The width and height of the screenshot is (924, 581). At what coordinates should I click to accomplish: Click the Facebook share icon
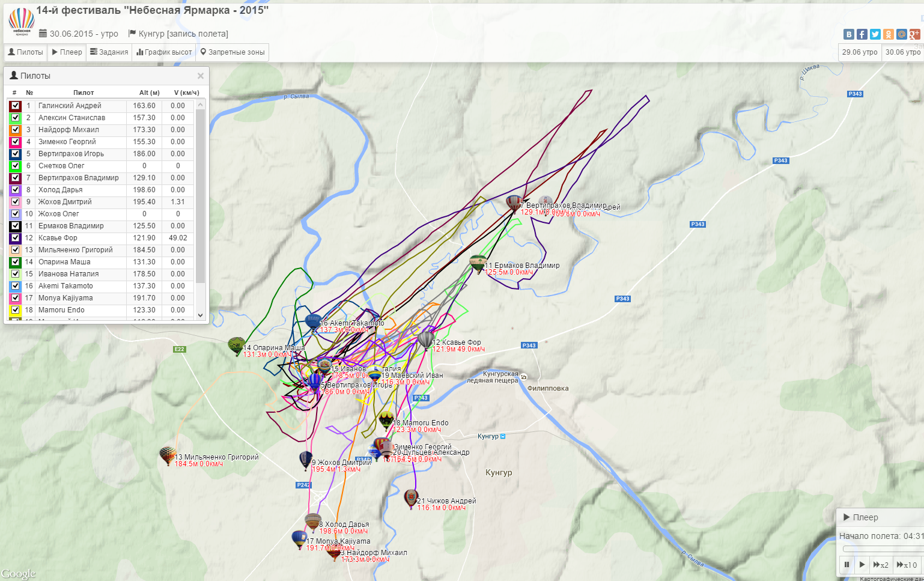(x=862, y=34)
